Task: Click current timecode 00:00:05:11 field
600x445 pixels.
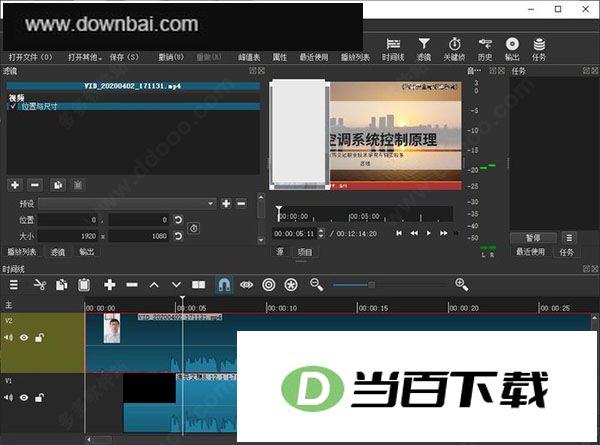Action: pos(295,233)
